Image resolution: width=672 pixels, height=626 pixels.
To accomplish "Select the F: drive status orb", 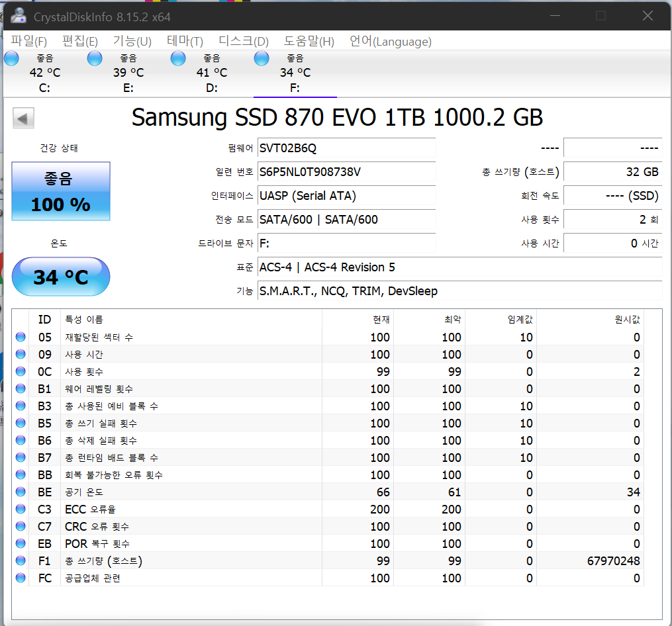I will (x=262, y=59).
